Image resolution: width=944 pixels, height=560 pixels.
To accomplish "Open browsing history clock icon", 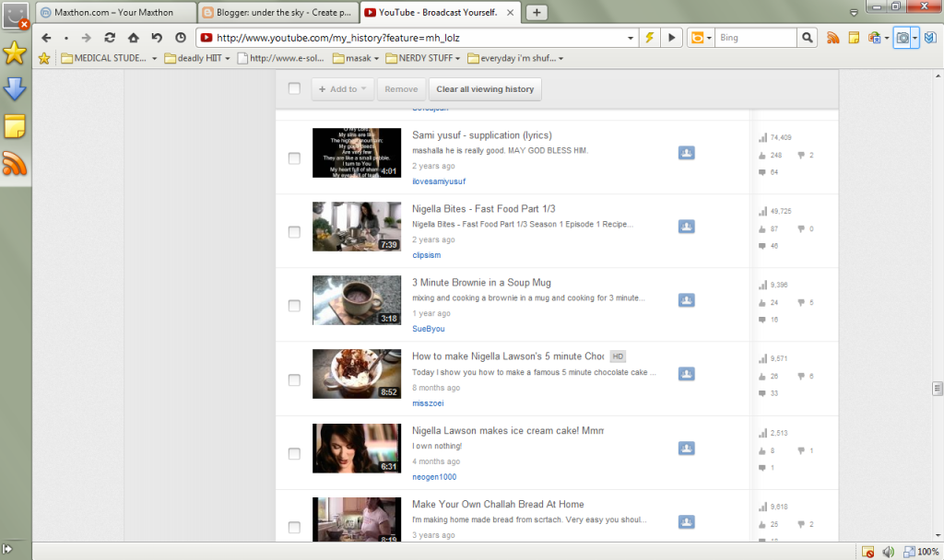I will coord(181,38).
